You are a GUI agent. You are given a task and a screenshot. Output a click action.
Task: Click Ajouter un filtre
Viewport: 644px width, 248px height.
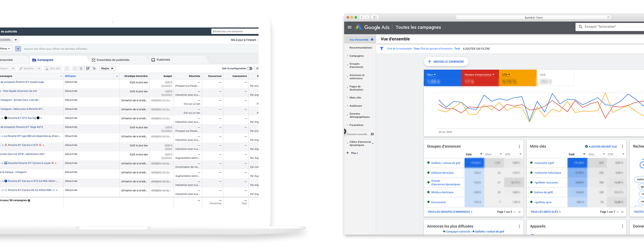click(x=476, y=49)
